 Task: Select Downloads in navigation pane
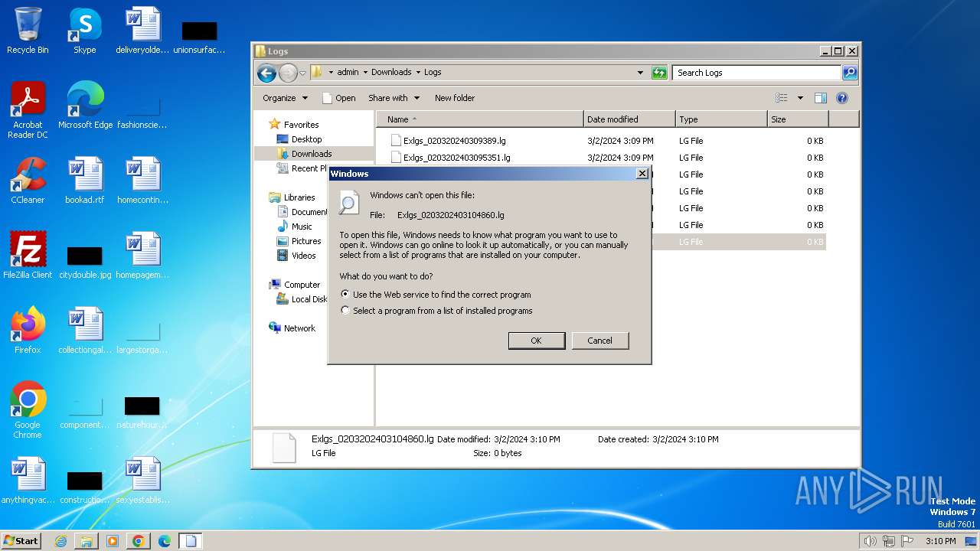[x=305, y=154]
